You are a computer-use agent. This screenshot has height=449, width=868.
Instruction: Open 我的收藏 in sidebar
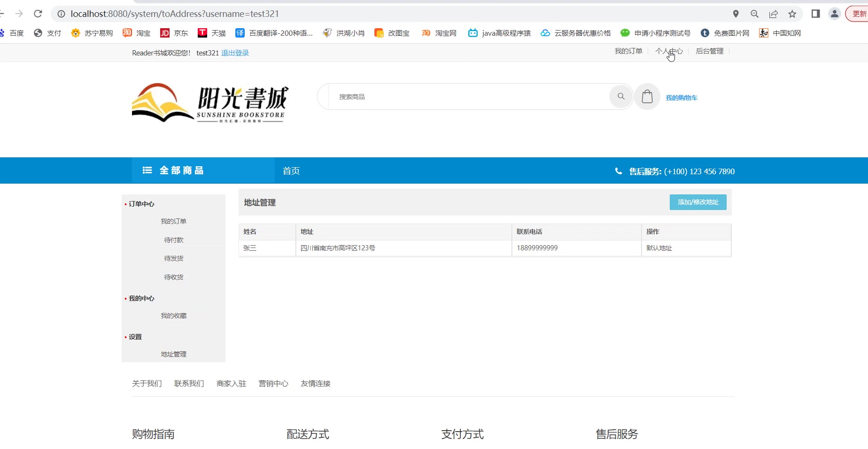click(173, 316)
